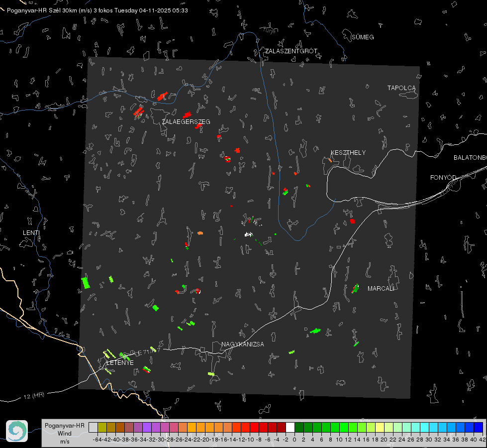The image size is (487, 448).
Task: Click the SÜMEG town label
Action: coord(363,37)
